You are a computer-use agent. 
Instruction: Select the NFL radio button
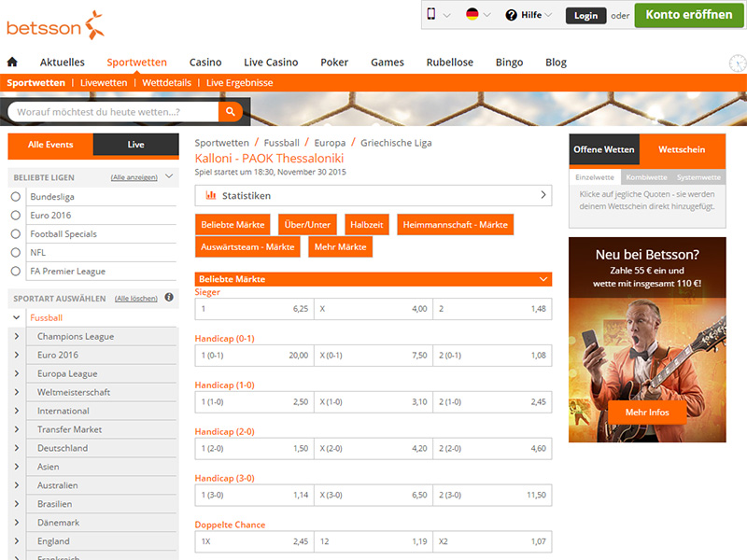pyautogui.click(x=16, y=252)
